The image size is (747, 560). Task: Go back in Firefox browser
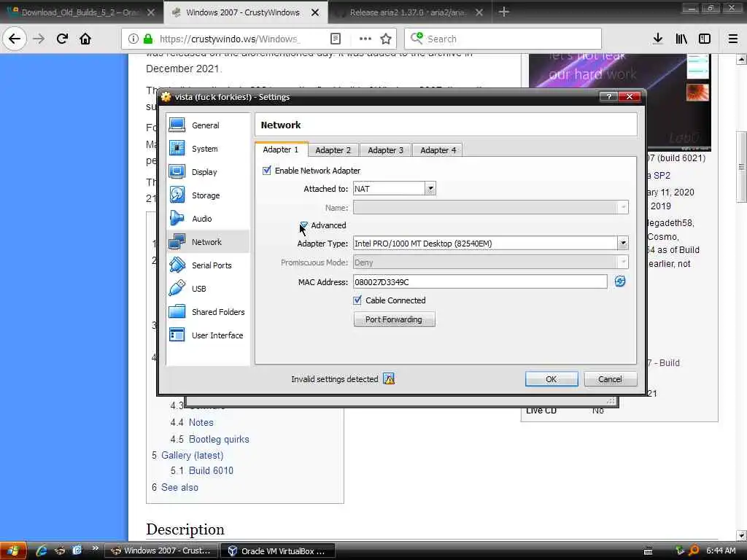coord(15,39)
